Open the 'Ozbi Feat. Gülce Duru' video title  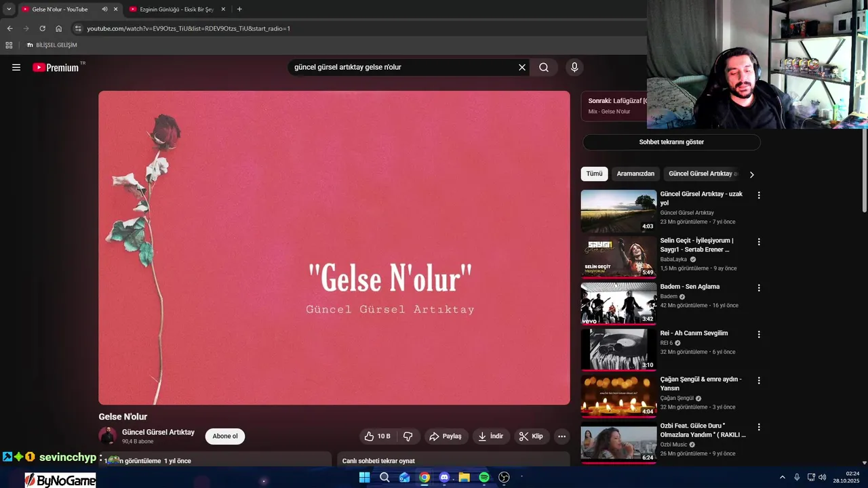coord(703,430)
